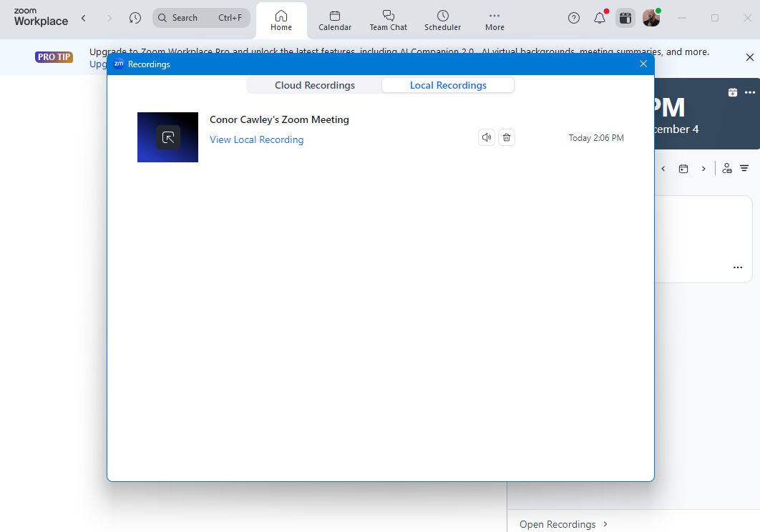The width and height of the screenshot is (760, 532).
Task: Click the Today 2:06 PM timestamp
Action: tap(596, 138)
